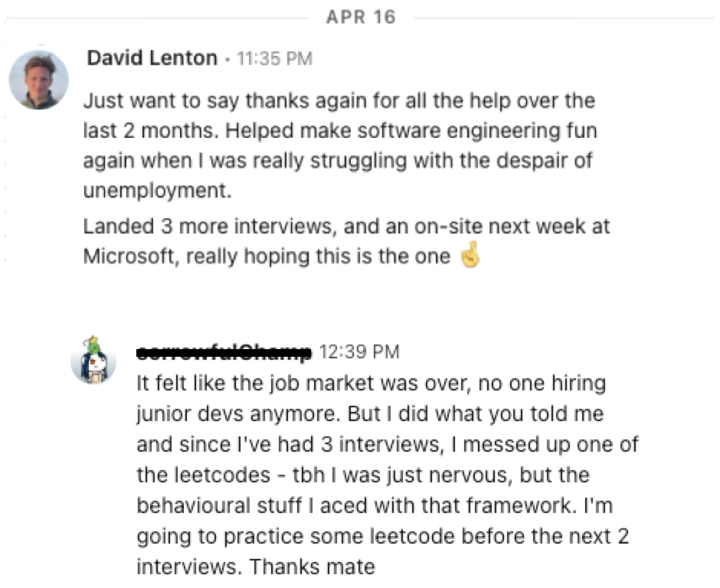This screenshot has height=588, width=720.
Task: Click the crossed fingers emoji
Action: point(470,256)
